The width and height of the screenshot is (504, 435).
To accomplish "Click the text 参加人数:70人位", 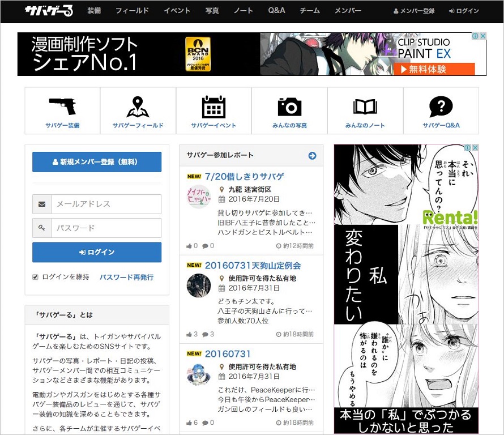I will click(x=243, y=321).
